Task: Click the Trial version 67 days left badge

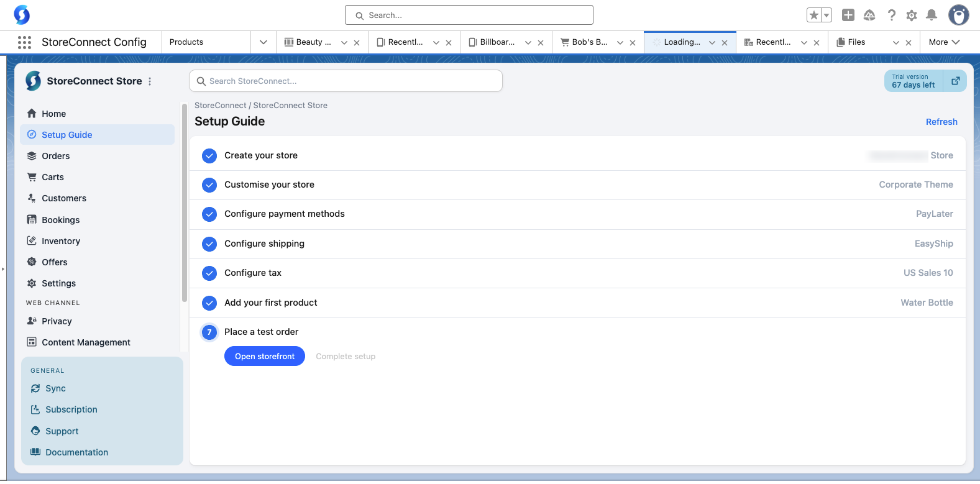Action: point(914,81)
